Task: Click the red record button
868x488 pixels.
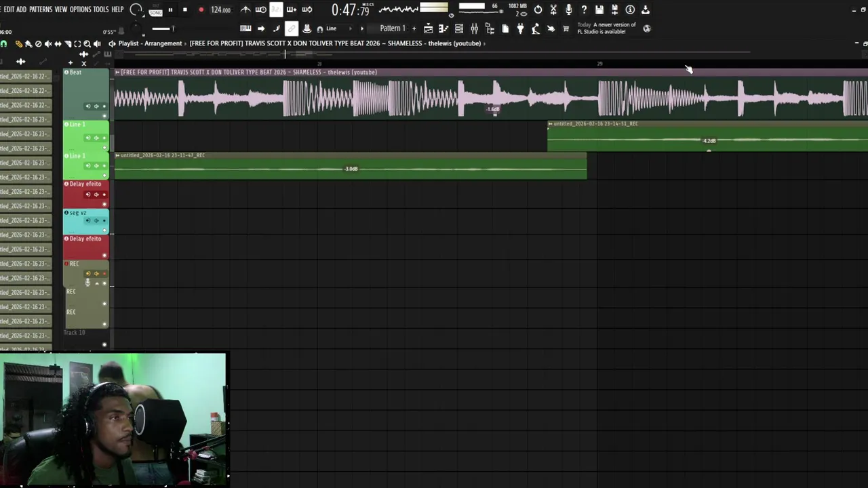Action: [201, 9]
